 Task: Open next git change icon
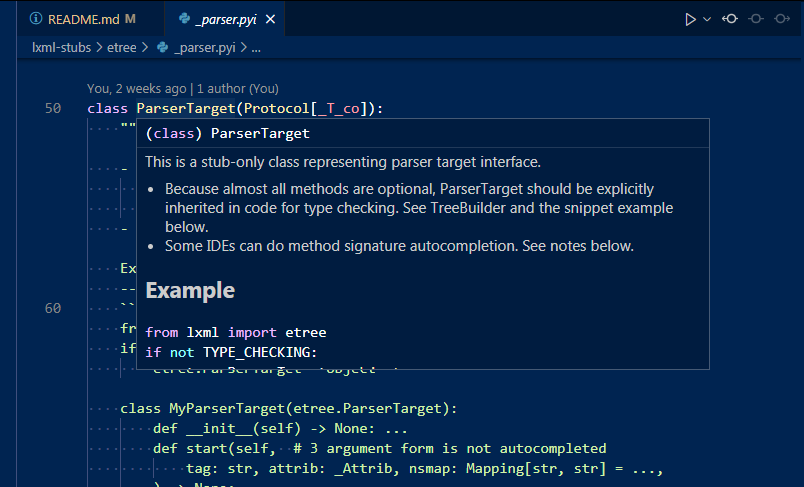(x=783, y=19)
